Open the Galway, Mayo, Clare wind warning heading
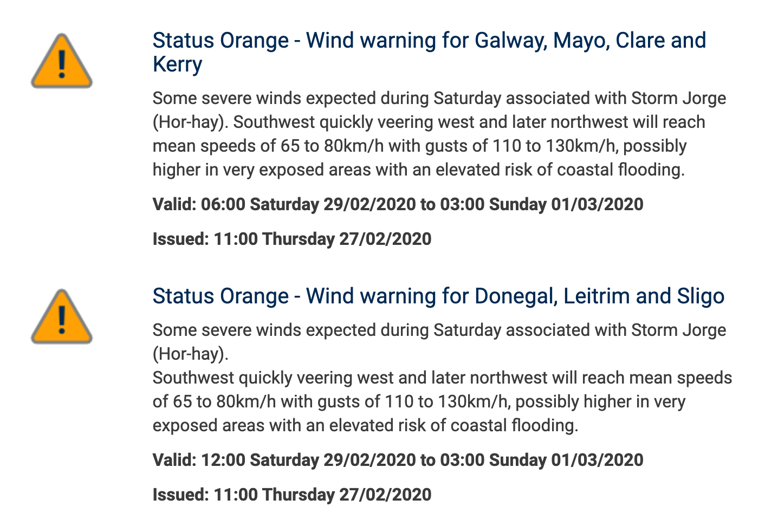Viewport: 765px width, 532px height. tap(429, 52)
